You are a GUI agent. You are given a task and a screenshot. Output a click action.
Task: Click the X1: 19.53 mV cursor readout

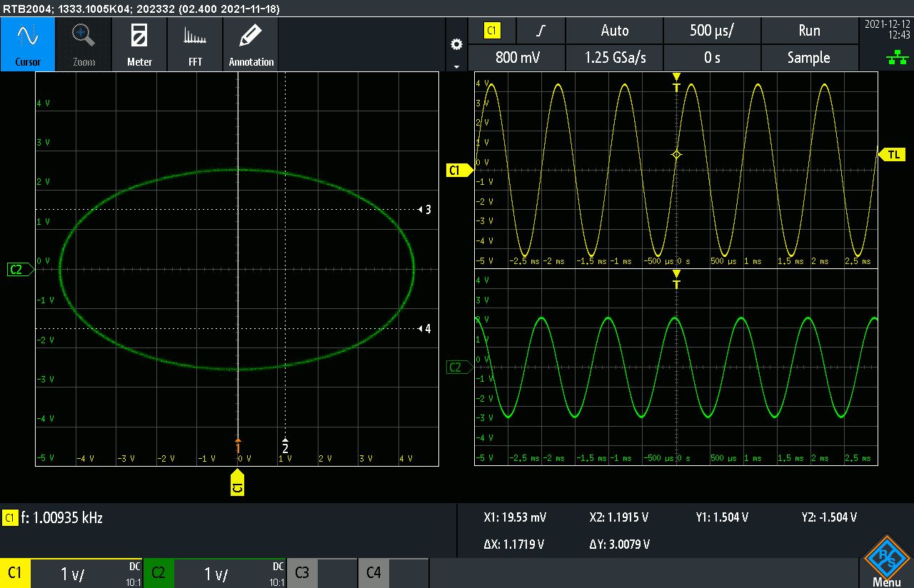point(515,517)
